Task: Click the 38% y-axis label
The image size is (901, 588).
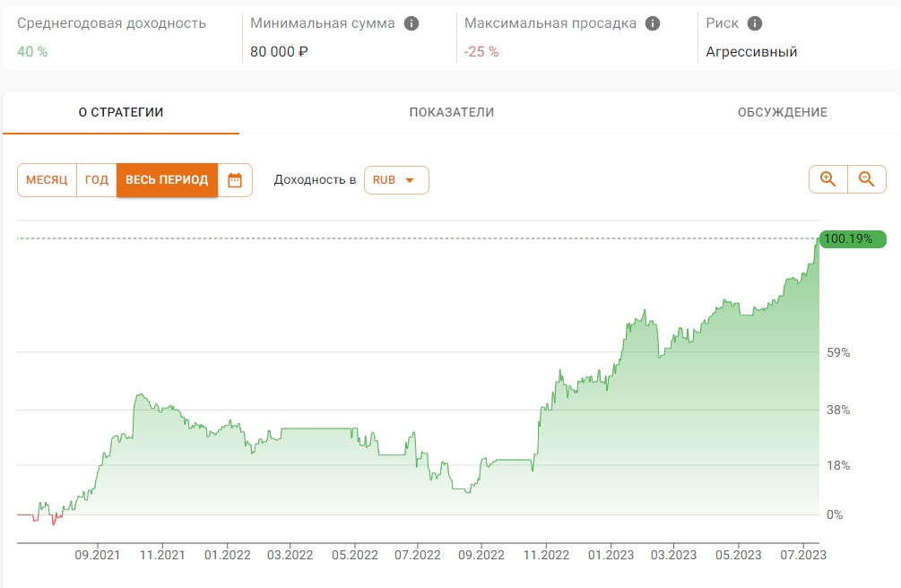Action: pyautogui.click(x=838, y=411)
